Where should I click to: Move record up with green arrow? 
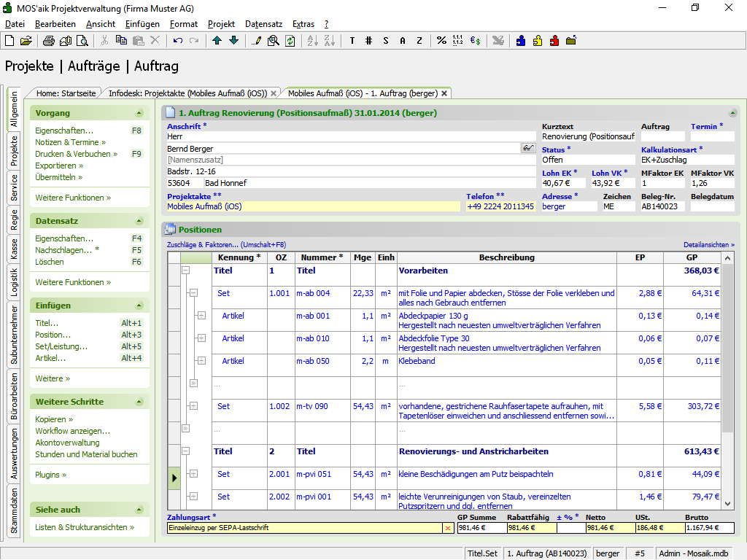(217, 41)
